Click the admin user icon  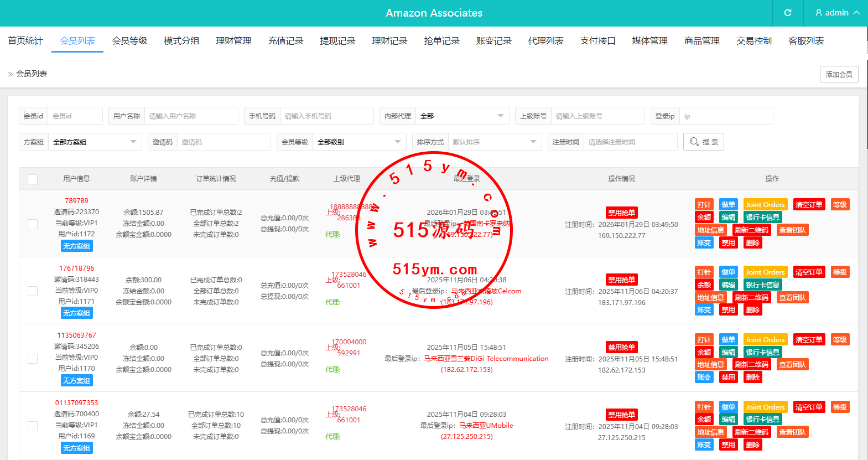point(819,13)
